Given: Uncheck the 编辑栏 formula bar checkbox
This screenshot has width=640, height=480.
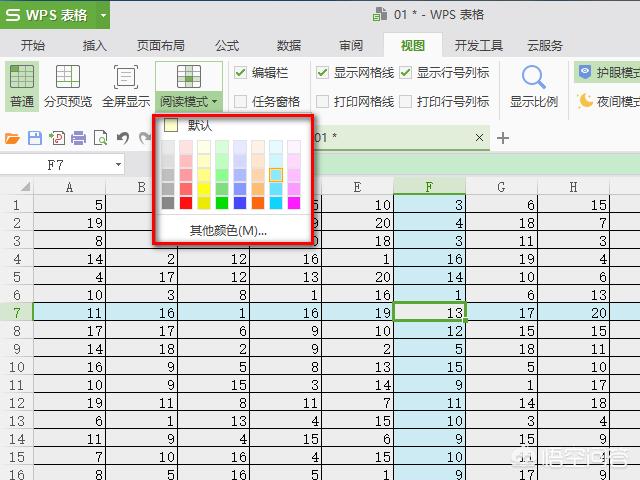Looking at the screenshot, I should 240,73.
